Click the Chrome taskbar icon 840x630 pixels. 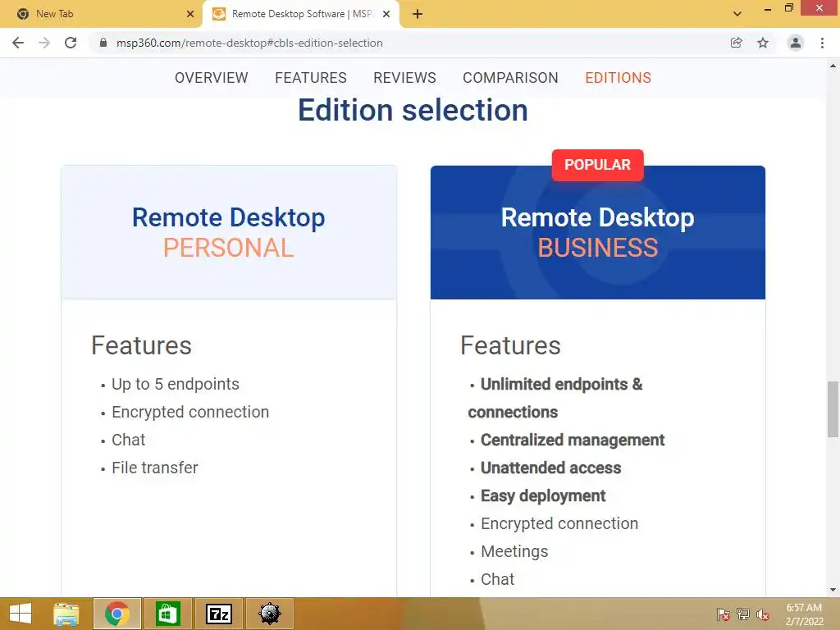[117, 614]
